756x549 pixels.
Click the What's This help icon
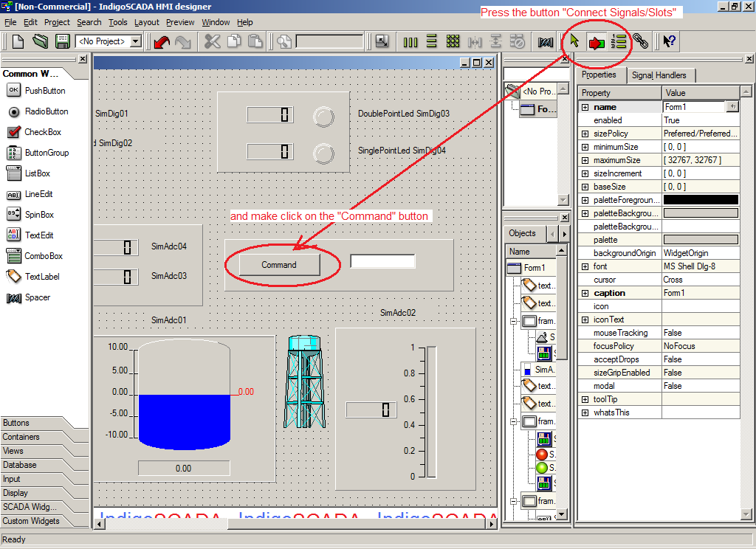pos(669,42)
